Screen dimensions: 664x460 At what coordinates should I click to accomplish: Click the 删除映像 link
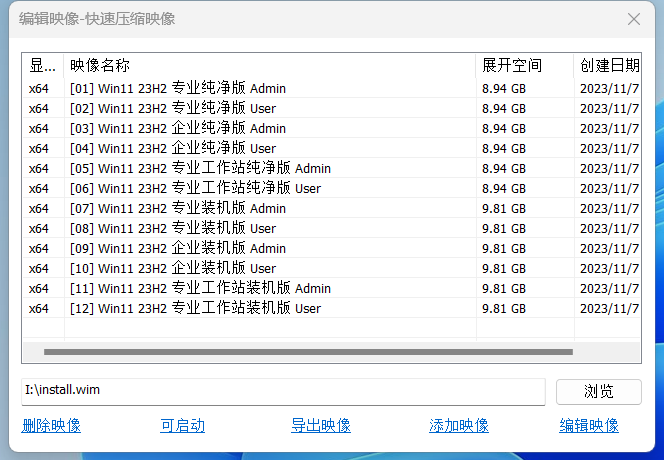[51, 426]
